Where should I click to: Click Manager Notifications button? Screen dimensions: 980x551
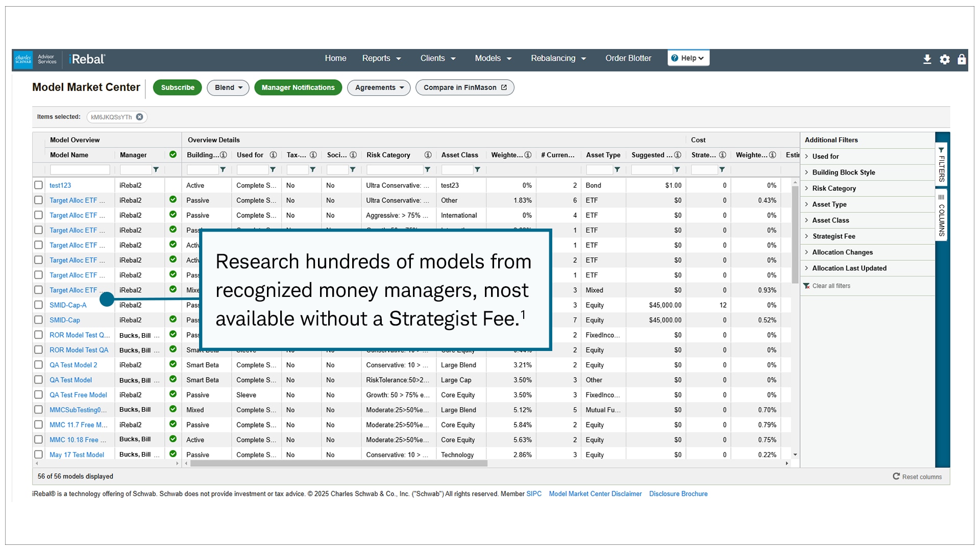tap(298, 88)
